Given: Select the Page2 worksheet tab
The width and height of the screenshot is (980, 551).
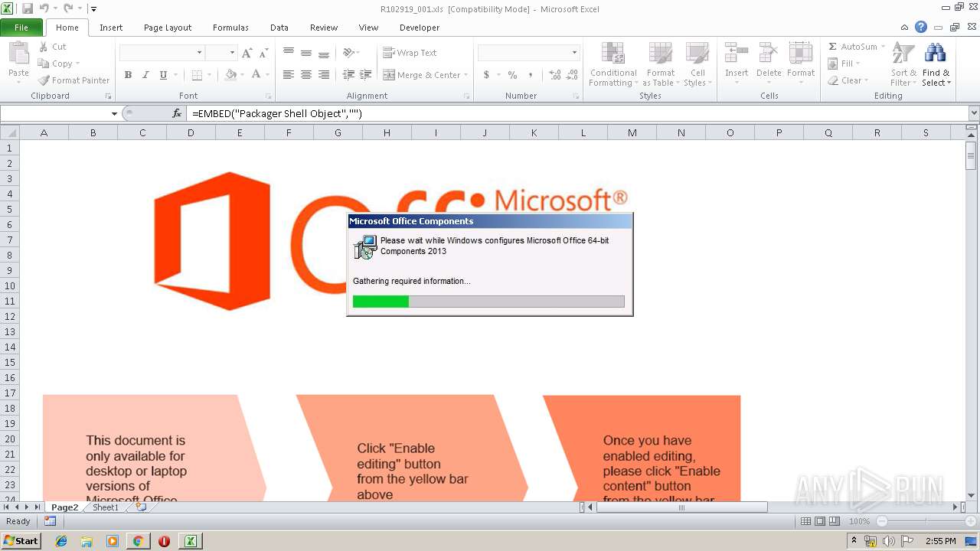Looking at the screenshot, I should (x=65, y=507).
